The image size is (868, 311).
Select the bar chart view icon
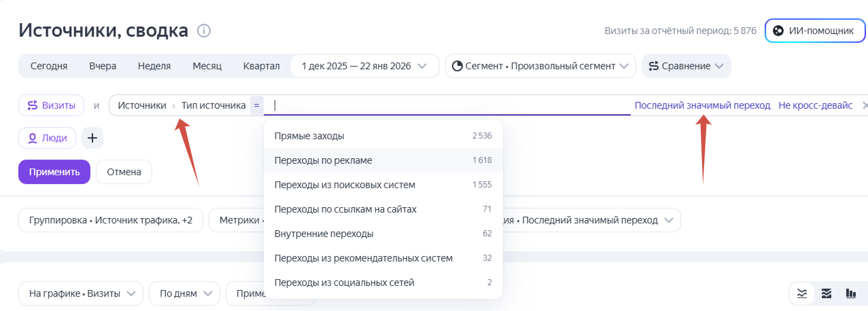tap(850, 293)
